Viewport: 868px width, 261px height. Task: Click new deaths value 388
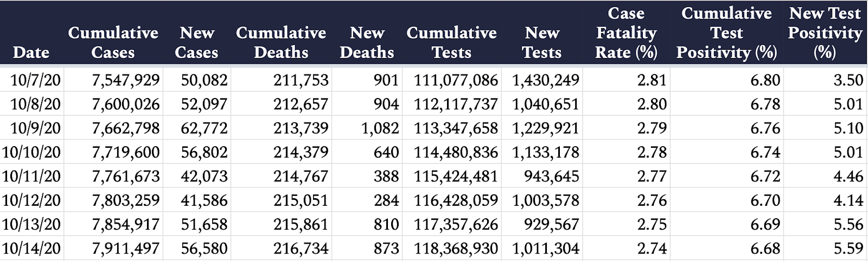tap(386, 176)
